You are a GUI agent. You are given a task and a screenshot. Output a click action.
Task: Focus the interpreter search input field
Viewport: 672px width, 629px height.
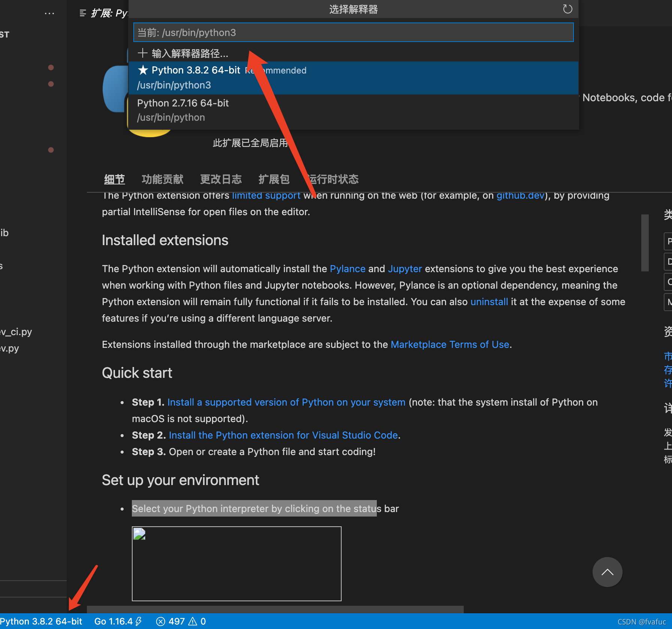point(353,32)
